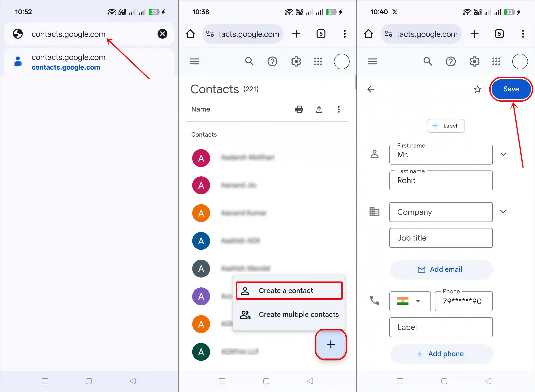535x392 pixels.
Task: Tap the home icon in the middle phone browser
Action: pyautogui.click(x=190, y=34)
